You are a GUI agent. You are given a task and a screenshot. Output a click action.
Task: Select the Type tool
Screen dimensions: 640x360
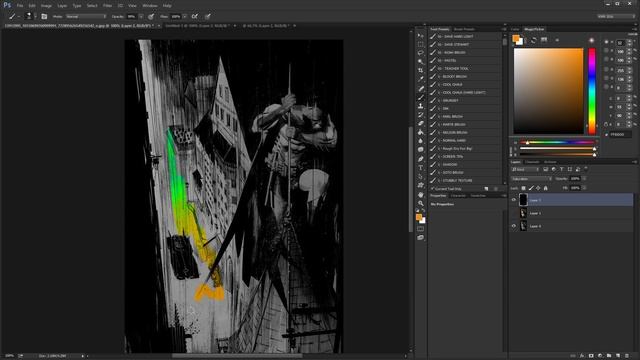[420, 168]
